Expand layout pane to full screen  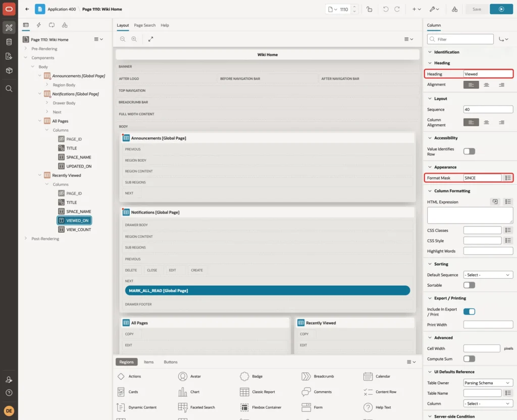[x=150, y=39]
